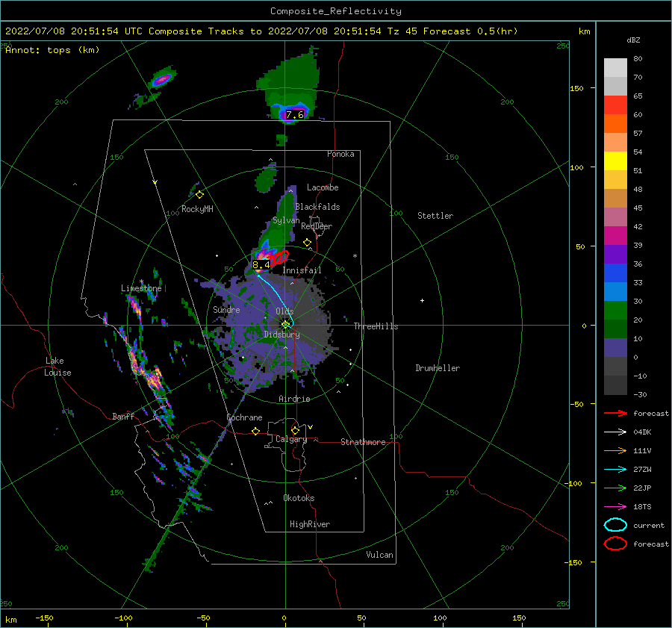Select the red 'forecast' ellipse legend icon
This screenshot has height=628, width=672.
pos(615,544)
